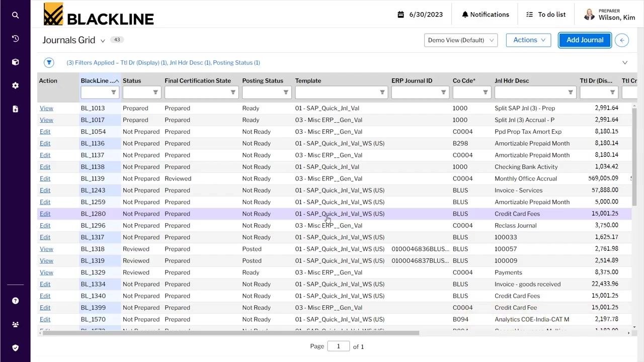Screen dimensions: 644x362
Task: Open the Posting Status column filter funnel
Action: pos(286,92)
